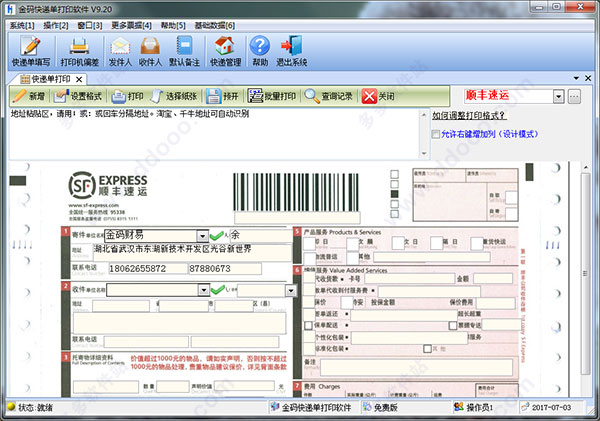This screenshot has height=421, width=600.
Task: Click the ellipsis button beside courier dropdown
Action: (x=574, y=96)
